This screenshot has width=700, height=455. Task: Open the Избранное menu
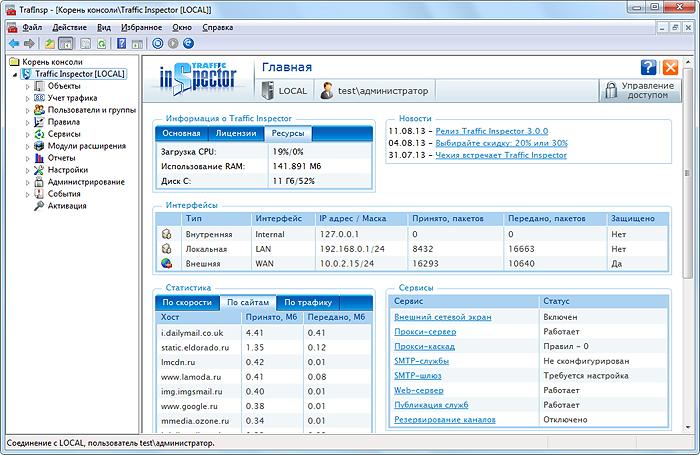pyautogui.click(x=142, y=27)
